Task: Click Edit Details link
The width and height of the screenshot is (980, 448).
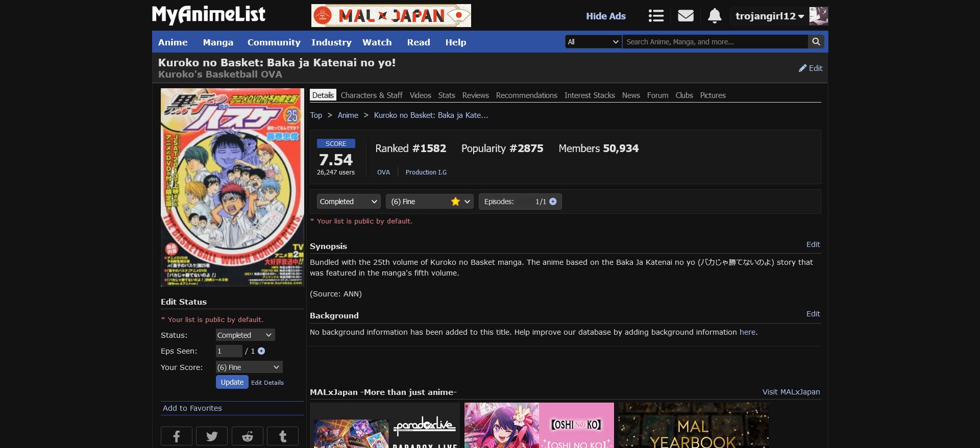Action: (267, 383)
